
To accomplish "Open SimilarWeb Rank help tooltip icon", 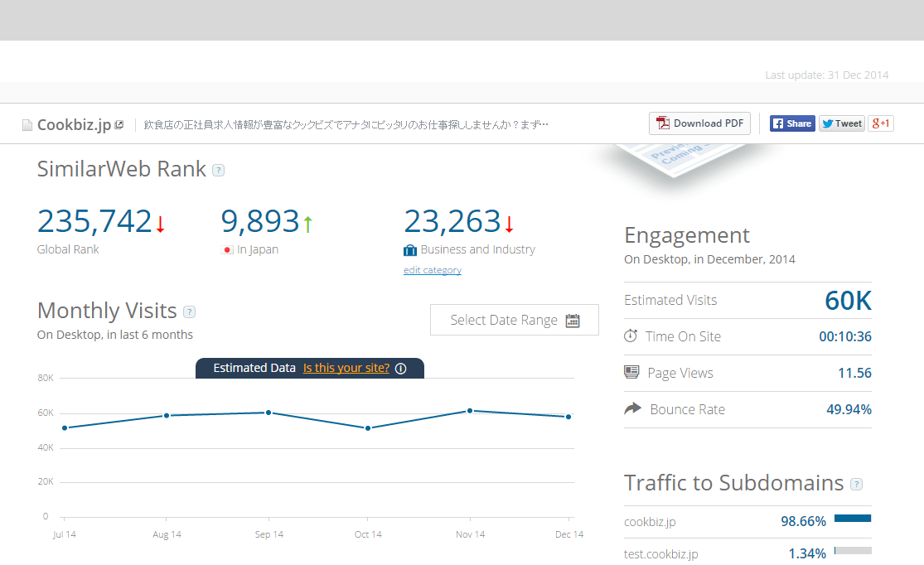I will click(x=218, y=171).
